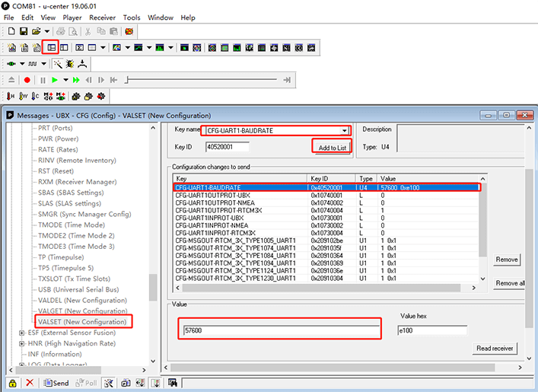Viewport: 538px width, 392px height.
Task: Click the Remove all button
Action: coord(509,283)
